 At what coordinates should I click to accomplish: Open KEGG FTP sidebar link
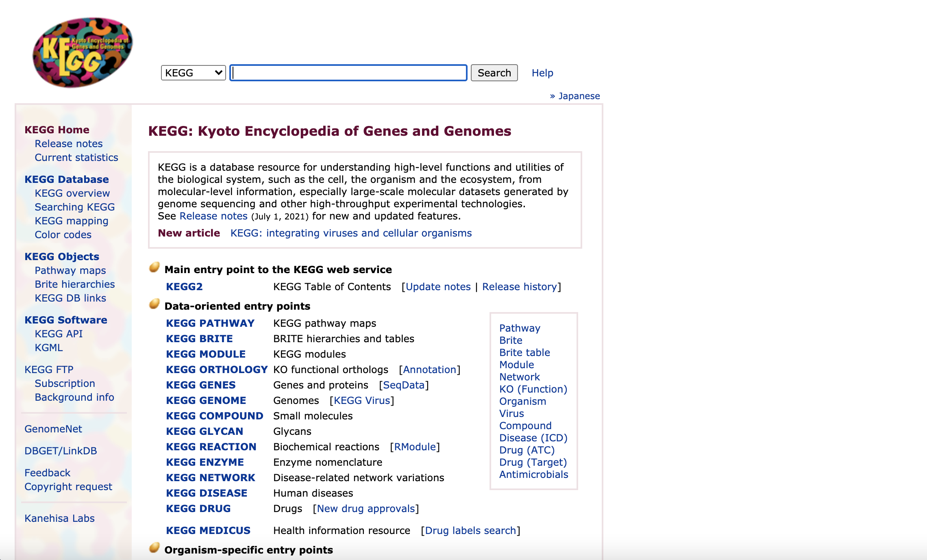(x=49, y=369)
